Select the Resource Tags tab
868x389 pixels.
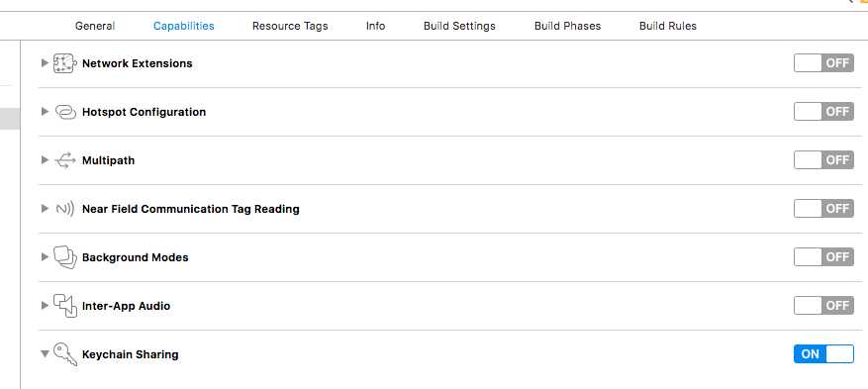pyautogui.click(x=290, y=26)
